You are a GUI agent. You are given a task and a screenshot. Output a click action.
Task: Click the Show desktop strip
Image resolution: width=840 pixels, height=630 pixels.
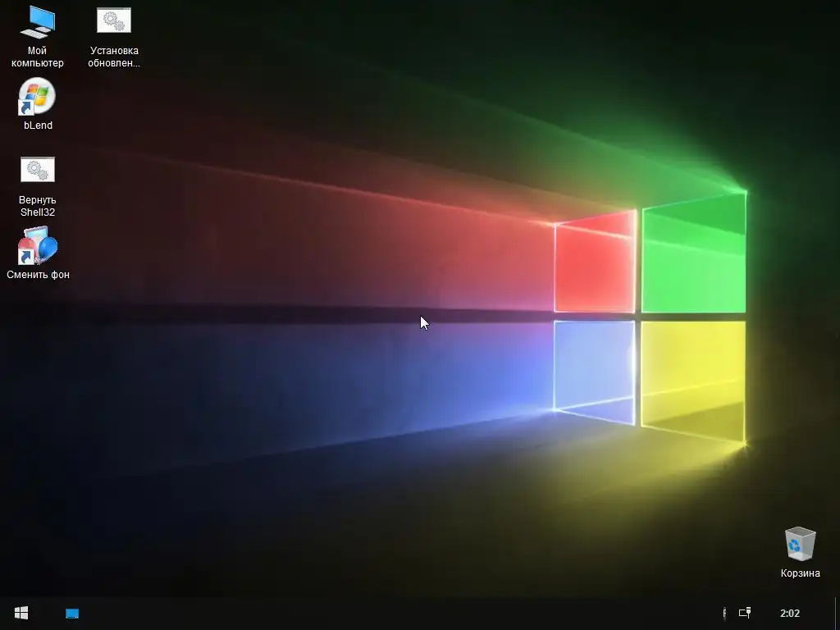click(837, 614)
